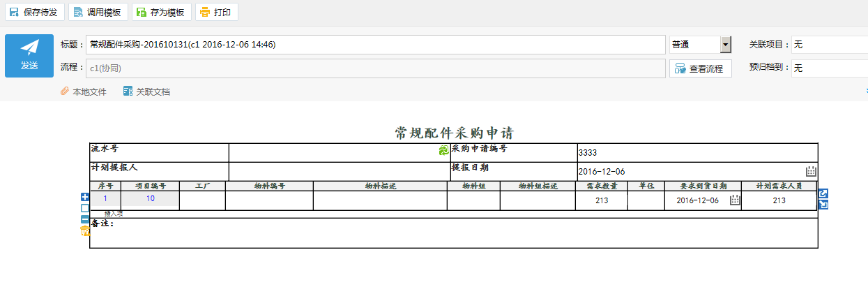This screenshot has width=868, height=287.
Task: Click the 要求到货日期 value 2016-12-06
Action: pyautogui.click(x=697, y=200)
